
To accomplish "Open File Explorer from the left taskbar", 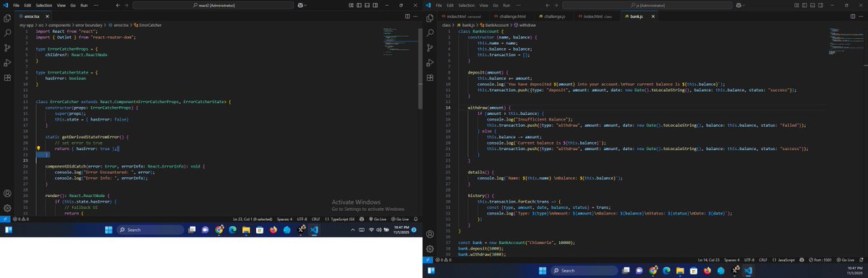I will (x=246, y=230).
